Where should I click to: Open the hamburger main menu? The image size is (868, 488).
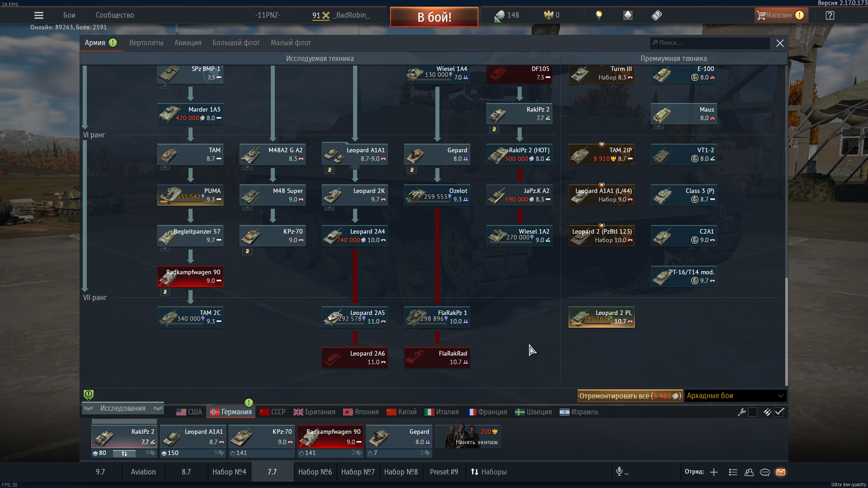coord(39,15)
